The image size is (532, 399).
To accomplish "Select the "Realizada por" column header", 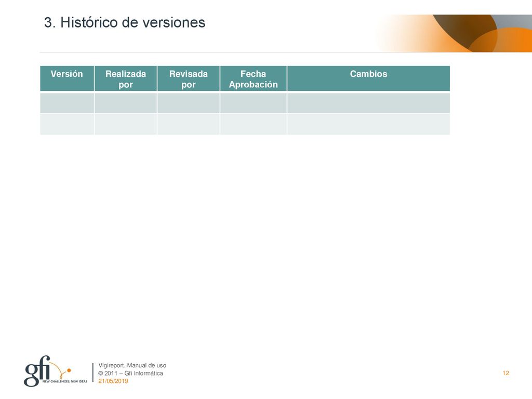I will 126,78.
